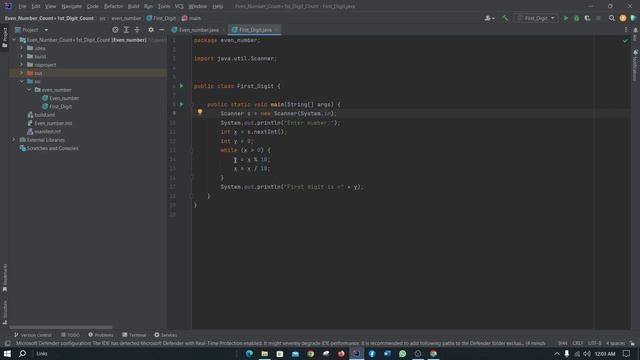The image size is (640, 360).
Task: Collapse the even_number package
Action: tap(29, 90)
